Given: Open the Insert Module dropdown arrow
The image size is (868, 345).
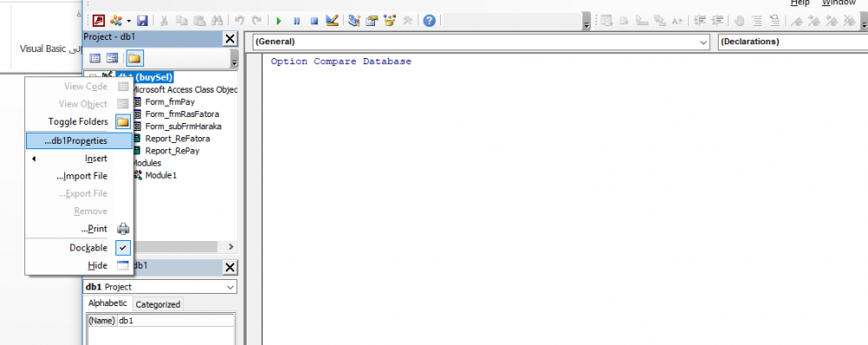Looking at the screenshot, I should pyautogui.click(x=128, y=21).
